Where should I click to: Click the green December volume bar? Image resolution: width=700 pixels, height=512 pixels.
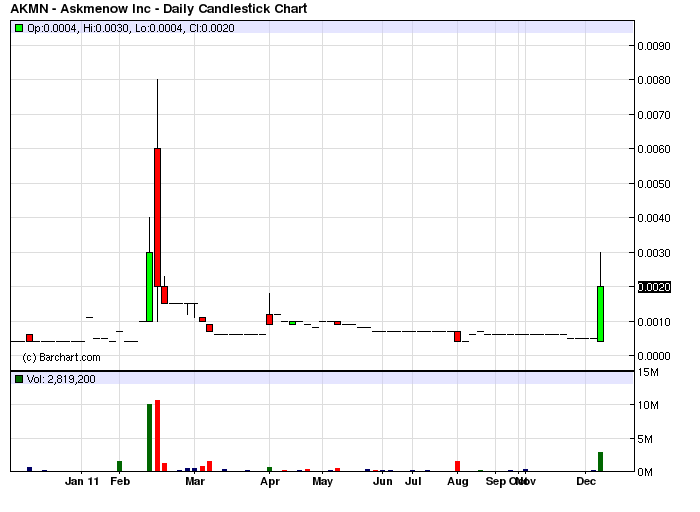600,462
